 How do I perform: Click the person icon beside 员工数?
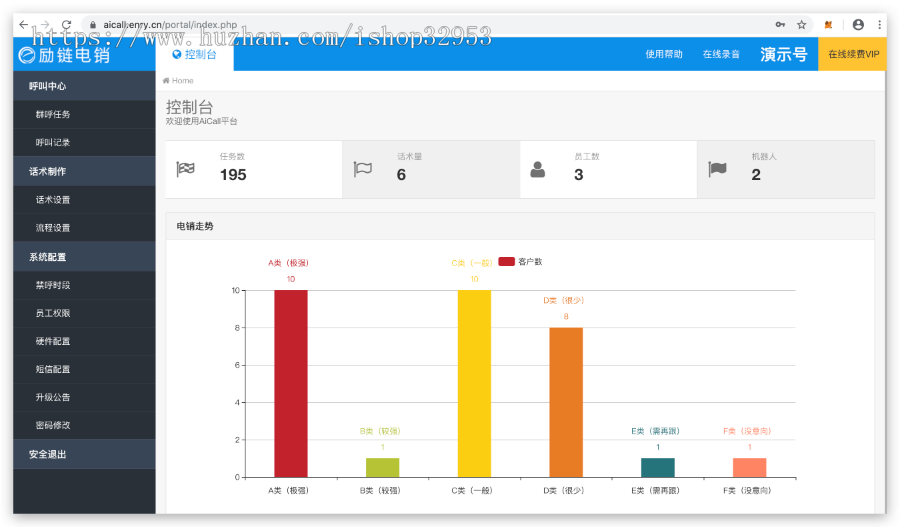[x=538, y=169]
